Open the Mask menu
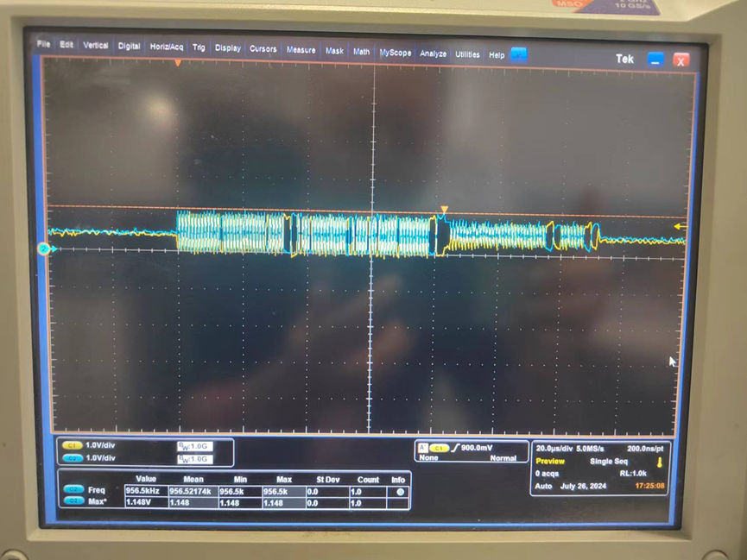Viewport: 747px width, 560px height. pos(334,50)
